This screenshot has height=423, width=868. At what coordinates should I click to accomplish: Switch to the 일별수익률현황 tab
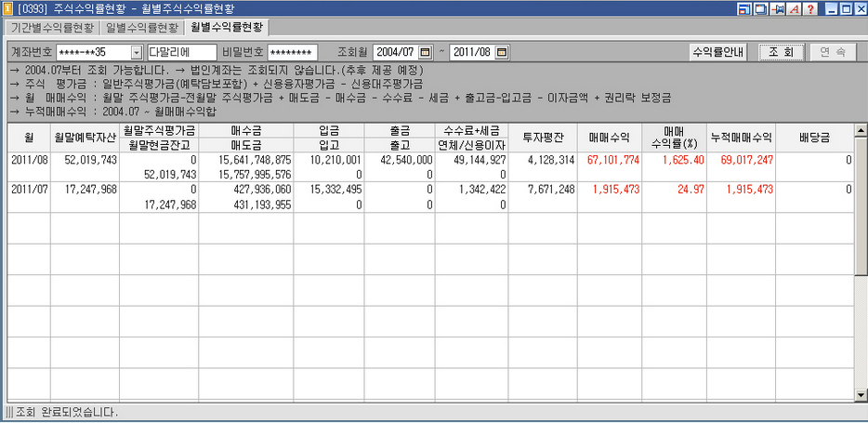pos(142,27)
